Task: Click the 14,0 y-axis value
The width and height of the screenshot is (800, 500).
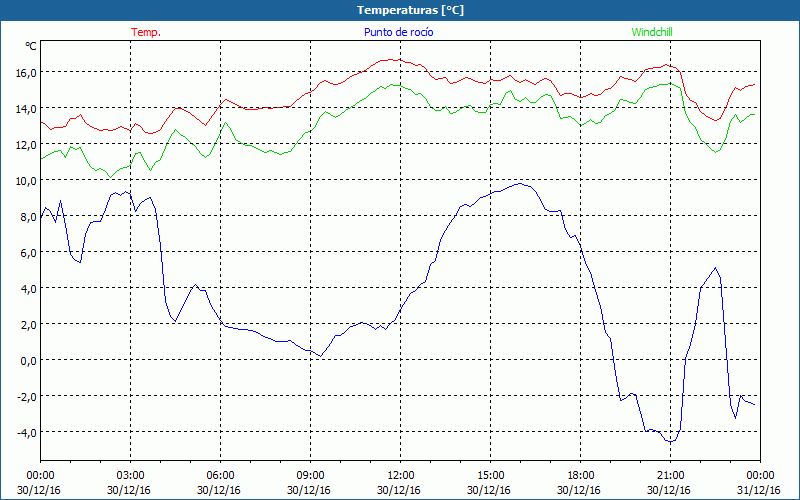Action: [x=26, y=108]
